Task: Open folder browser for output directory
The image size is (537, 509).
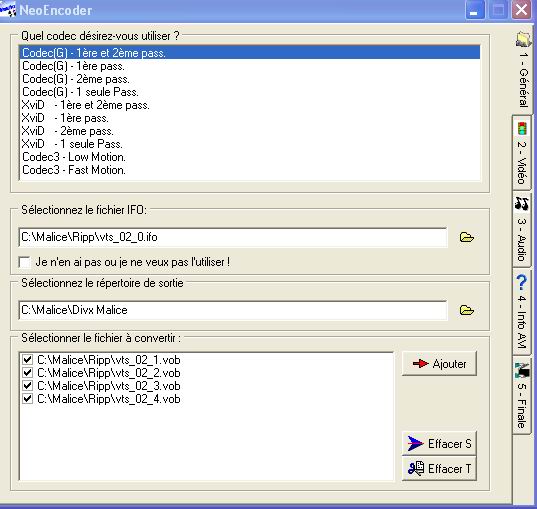Action: pyautogui.click(x=466, y=310)
